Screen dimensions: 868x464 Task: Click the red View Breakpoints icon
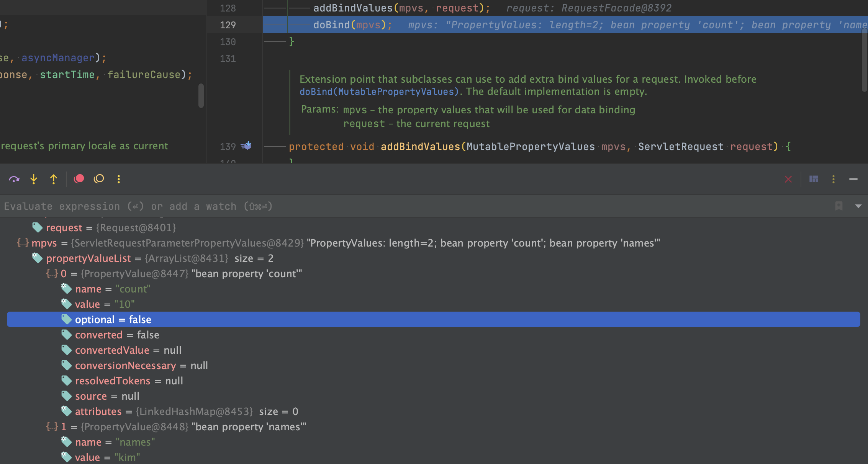[x=79, y=179]
